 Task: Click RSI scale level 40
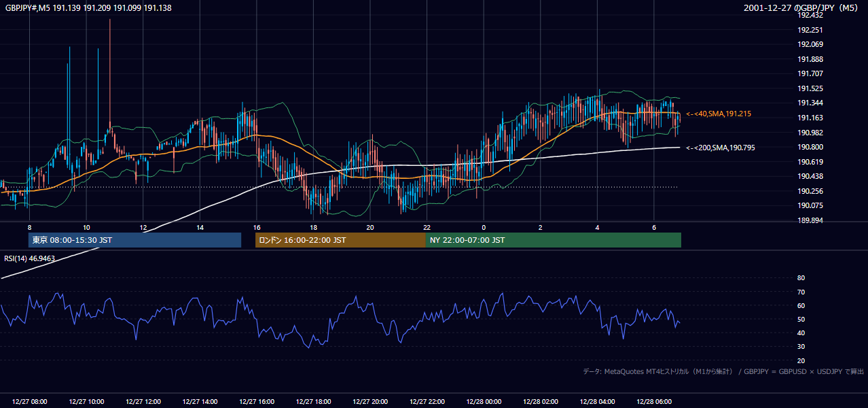[x=801, y=333]
